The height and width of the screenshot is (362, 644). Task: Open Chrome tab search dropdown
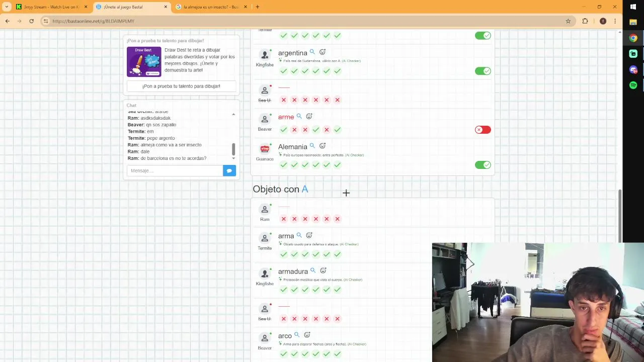(7, 7)
